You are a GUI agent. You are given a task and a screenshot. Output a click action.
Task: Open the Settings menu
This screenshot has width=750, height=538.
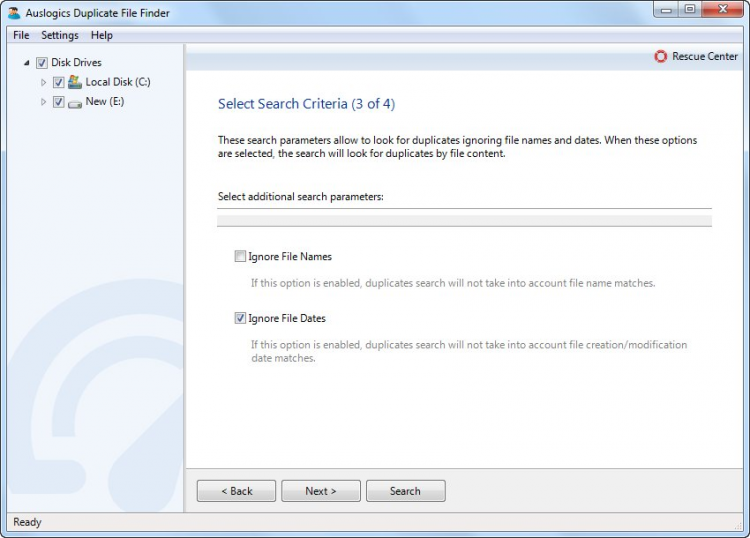point(60,35)
